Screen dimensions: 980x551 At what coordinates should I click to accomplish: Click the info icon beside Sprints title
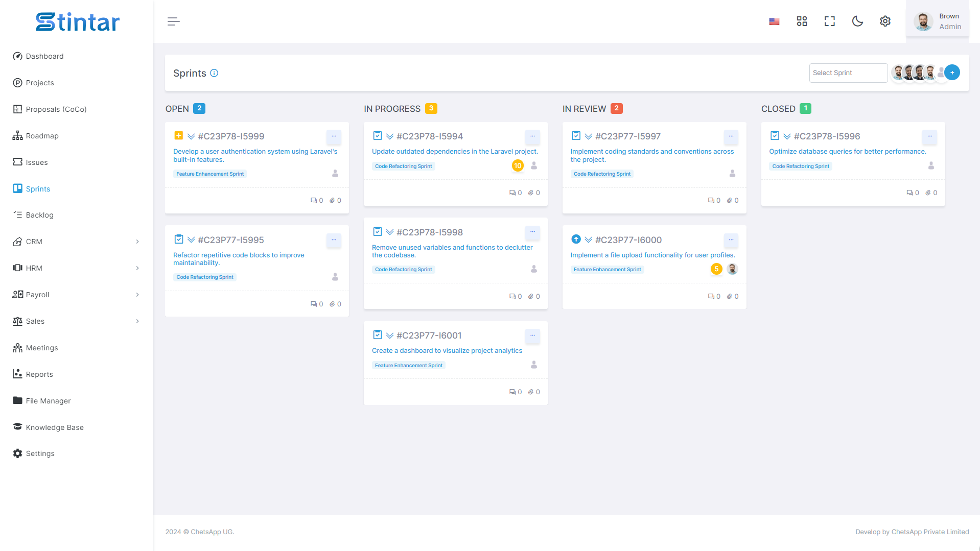pos(214,73)
